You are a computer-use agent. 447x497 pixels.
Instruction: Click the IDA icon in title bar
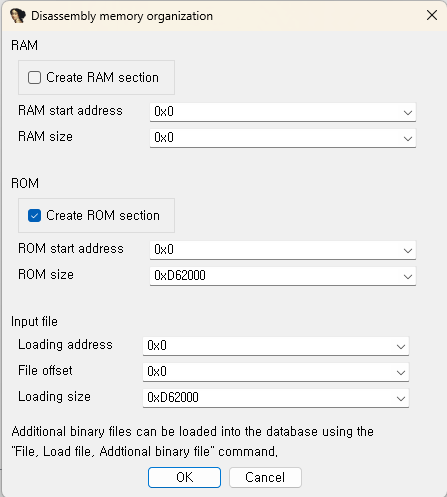click(18, 16)
